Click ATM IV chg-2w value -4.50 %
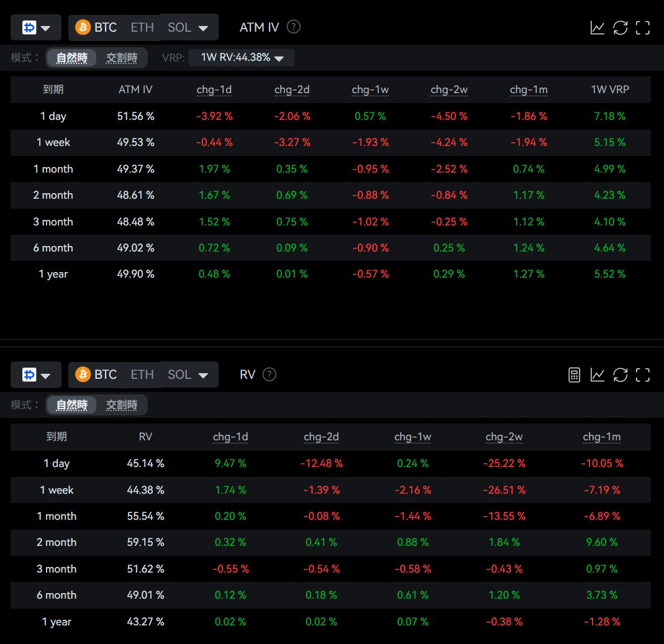664x644 pixels. 449,116
